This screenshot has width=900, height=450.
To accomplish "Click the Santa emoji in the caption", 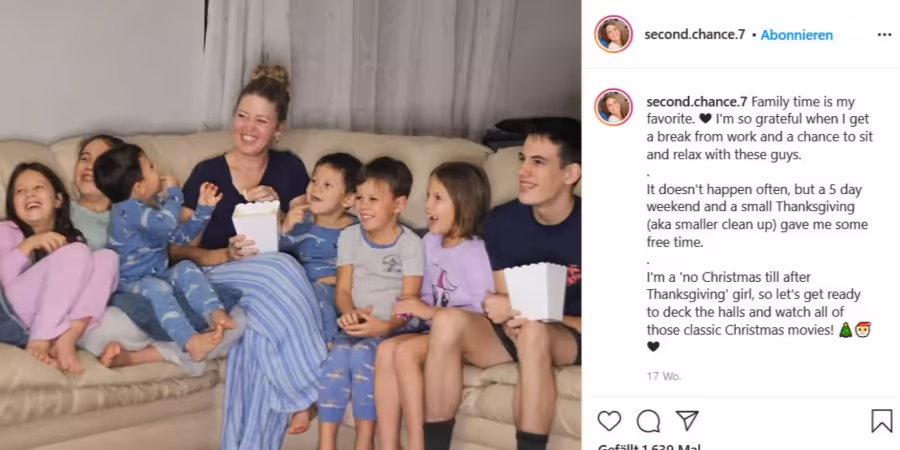I will [x=863, y=330].
